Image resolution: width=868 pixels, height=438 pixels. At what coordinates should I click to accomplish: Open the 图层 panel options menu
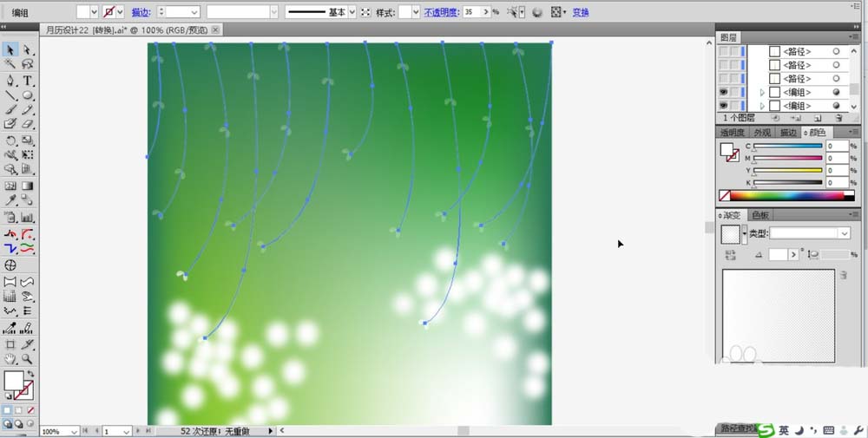click(855, 37)
